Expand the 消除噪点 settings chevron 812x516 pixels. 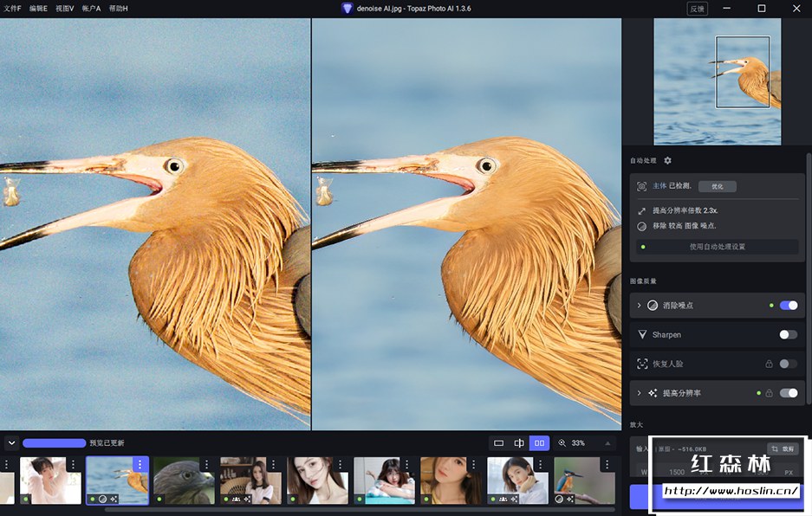pyautogui.click(x=640, y=306)
